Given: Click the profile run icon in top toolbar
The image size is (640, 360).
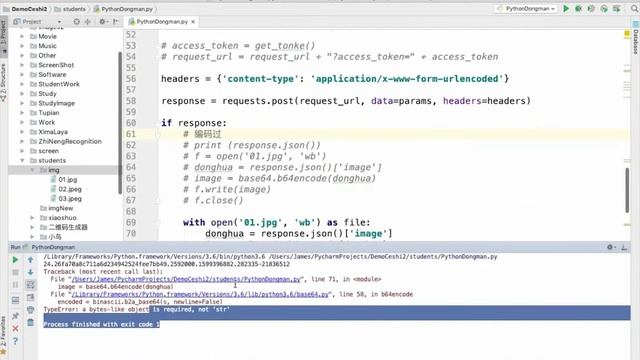Looking at the screenshot, I should click(604, 9).
